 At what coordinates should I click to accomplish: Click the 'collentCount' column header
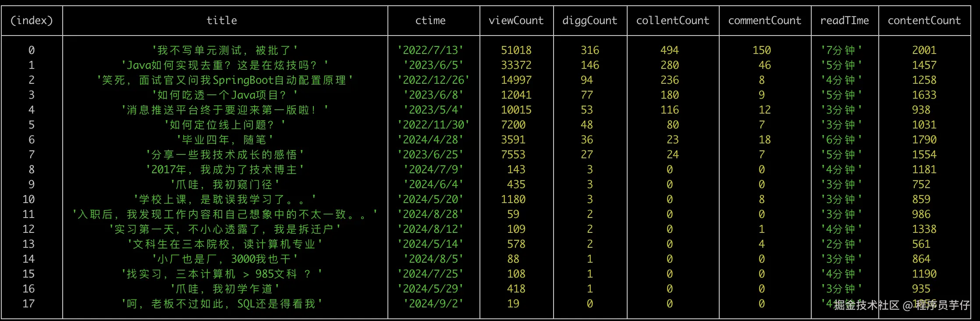point(673,21)
